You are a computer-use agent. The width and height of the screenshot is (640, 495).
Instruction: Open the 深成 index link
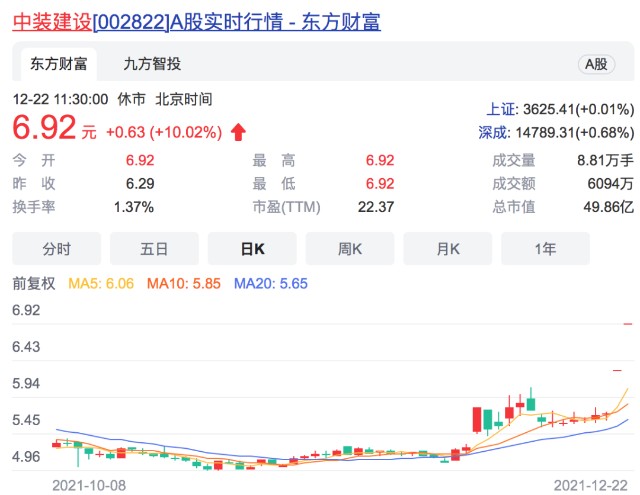493,133
